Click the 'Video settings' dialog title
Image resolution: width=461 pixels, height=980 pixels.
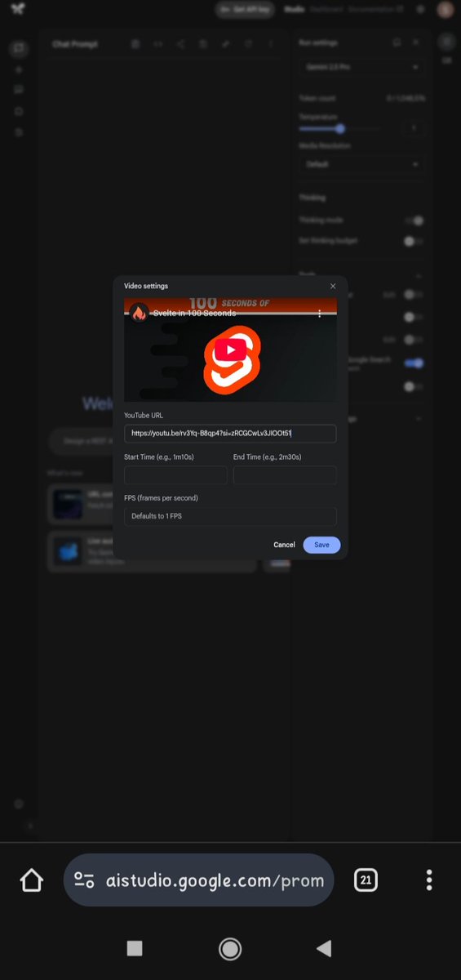coord(146,286)
